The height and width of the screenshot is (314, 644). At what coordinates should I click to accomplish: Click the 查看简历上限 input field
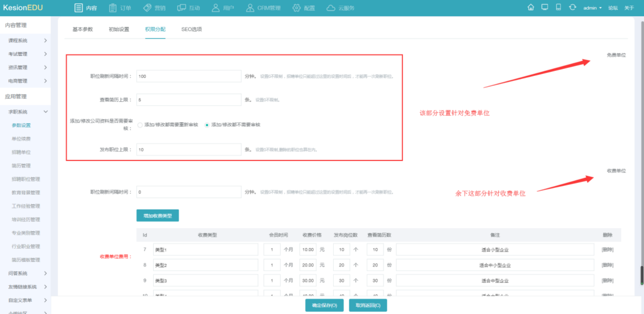(x=189, y=100)
